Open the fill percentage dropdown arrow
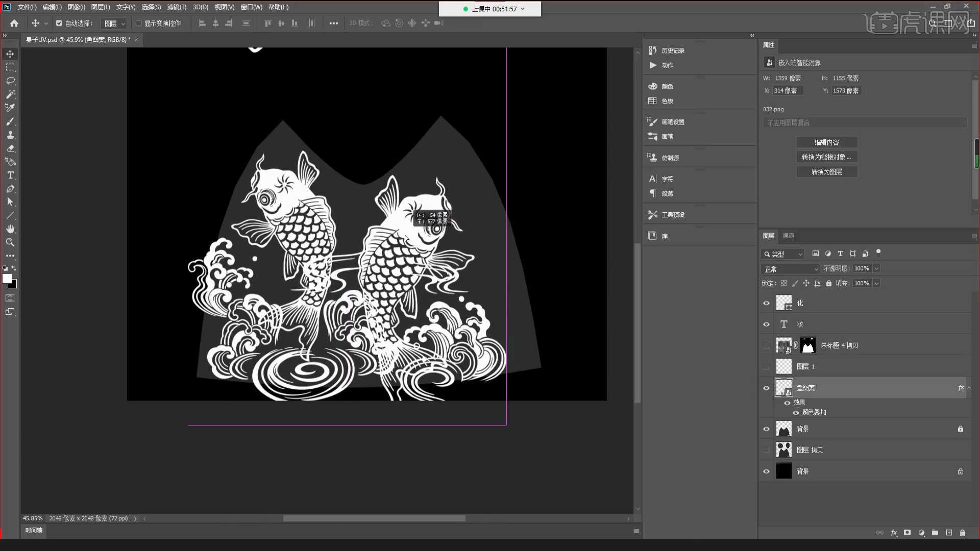The width and height of the screenshot is (980, 551). click(x=876, y=283)
